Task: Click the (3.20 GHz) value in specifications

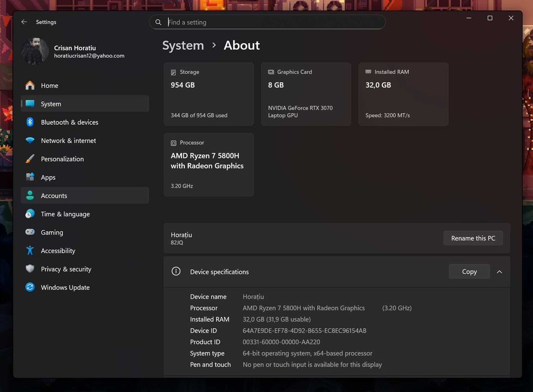Action: (x=397, y=308)
